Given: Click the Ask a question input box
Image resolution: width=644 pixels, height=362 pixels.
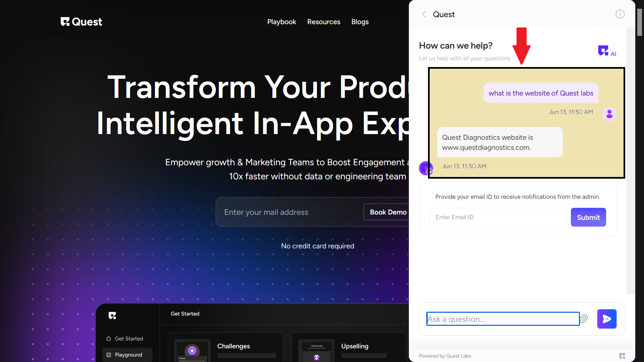Looking at the screenshot, I should (x=502, y=319).
